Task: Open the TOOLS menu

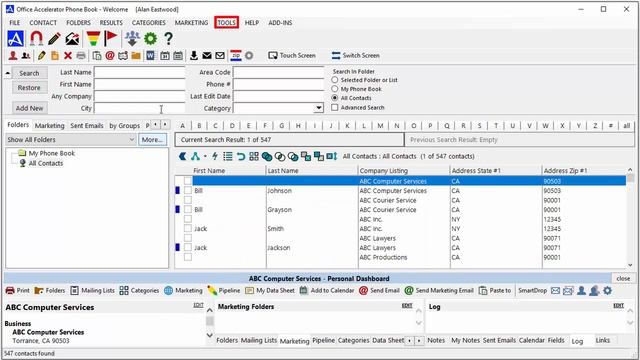Action: point(227,22)
